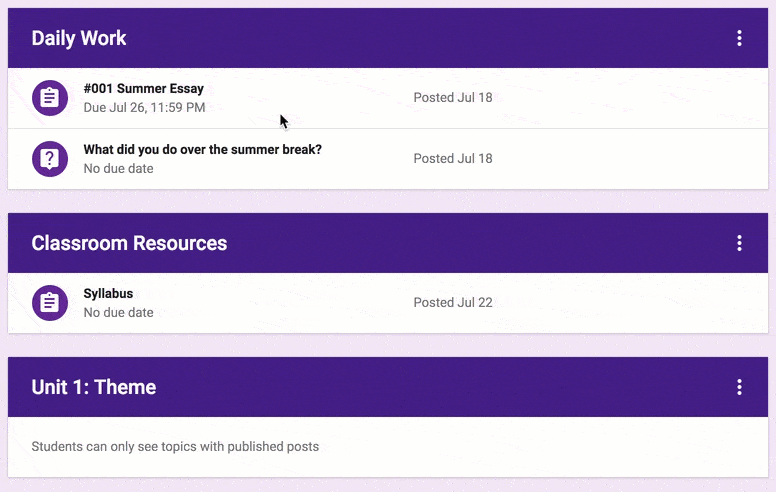
Task: Click "Posted Jul 22" on the Syllabus row
Action: click(453, 302)
